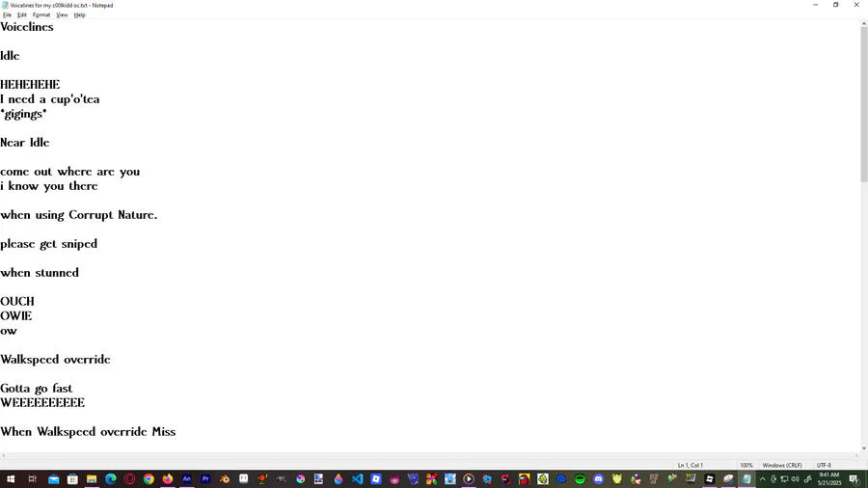The image size is (868, 488).
Task: Click the 'WEEEEEEEEEE' line
Action: pyautogui.click(x=42, y=403)
